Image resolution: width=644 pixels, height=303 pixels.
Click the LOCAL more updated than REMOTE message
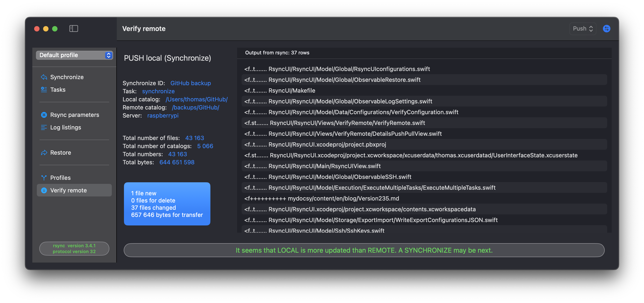pyautogui.click(x=364, y=250)
